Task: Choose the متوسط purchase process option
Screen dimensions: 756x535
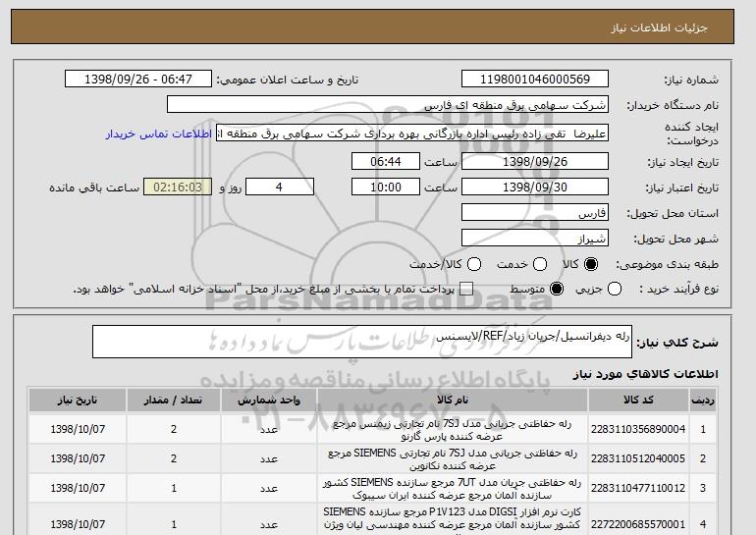Action: pyautogui.click(x=557, y=290)
